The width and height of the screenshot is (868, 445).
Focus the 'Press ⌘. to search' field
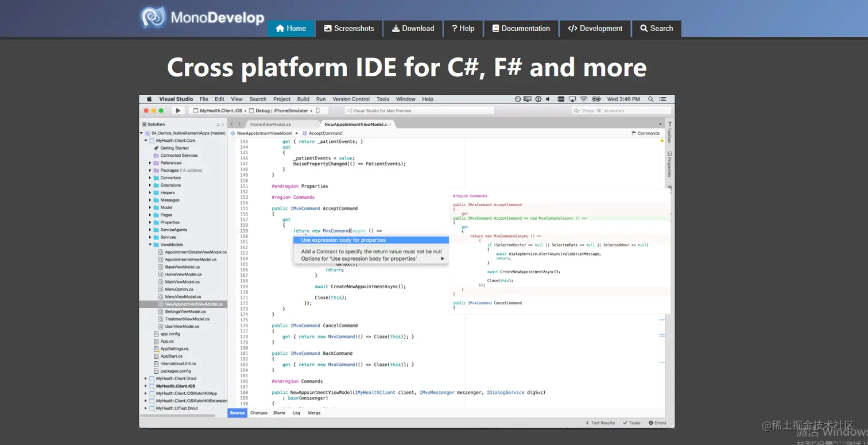(621, 110)
